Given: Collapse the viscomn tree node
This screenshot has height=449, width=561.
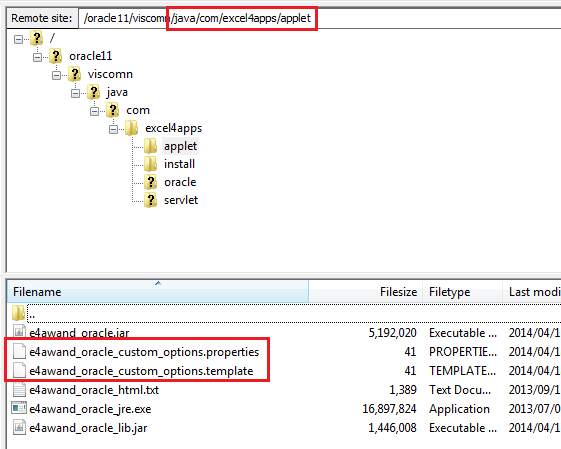Looking at the screenshot, I should tap(56, 75).
